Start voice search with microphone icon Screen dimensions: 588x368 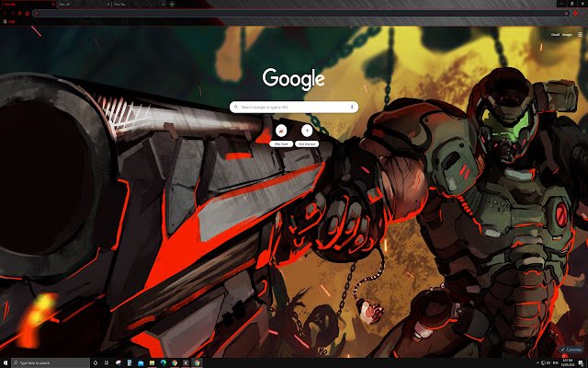(x=352, y=107)
